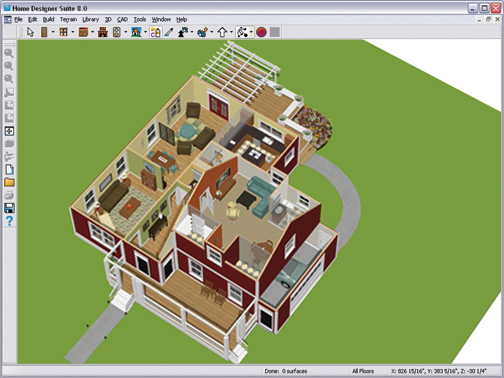This screenshot has height=378, width=504.
Task: Select the gray panel icon beside the fireplace
Action: [x=117, y=32]
